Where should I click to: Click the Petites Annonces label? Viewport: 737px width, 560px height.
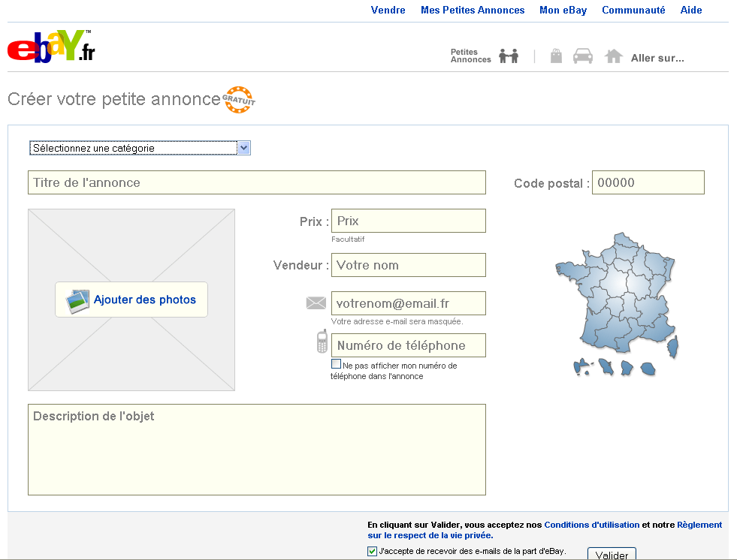[x=470, y=56]
